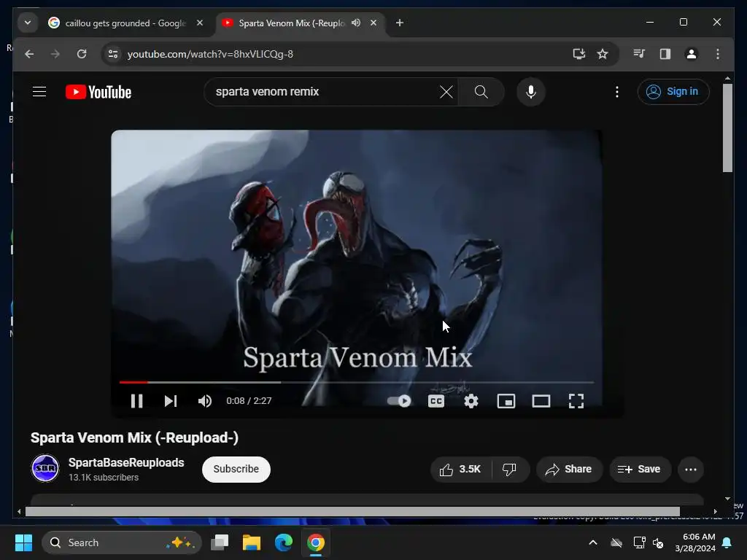Open Task View on the taskbar

(220, 542)
